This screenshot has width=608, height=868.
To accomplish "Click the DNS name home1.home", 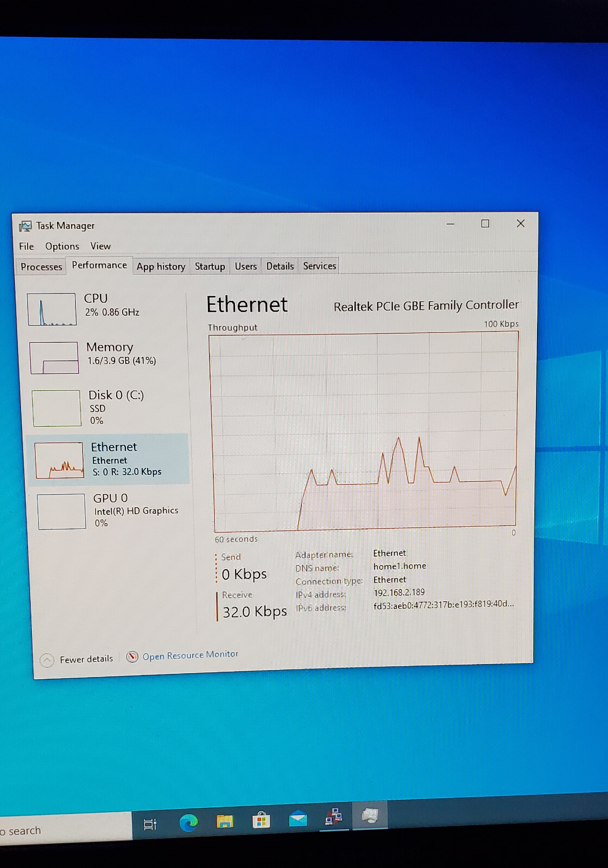I will 400,566.
